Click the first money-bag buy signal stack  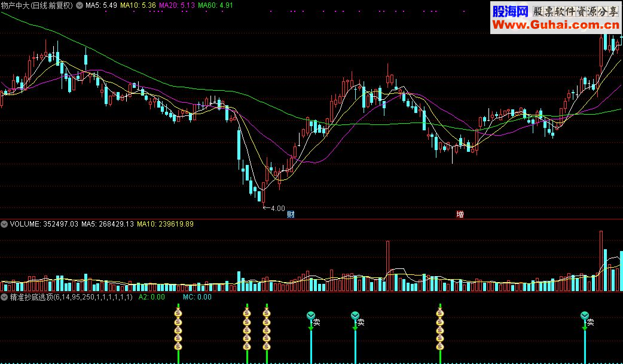tap(178, 329)
